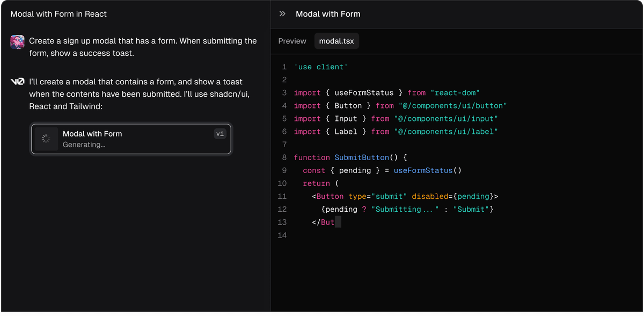Collapse the code panel using the double-chevron icon
644x316 pixels.
click(282, 14)
